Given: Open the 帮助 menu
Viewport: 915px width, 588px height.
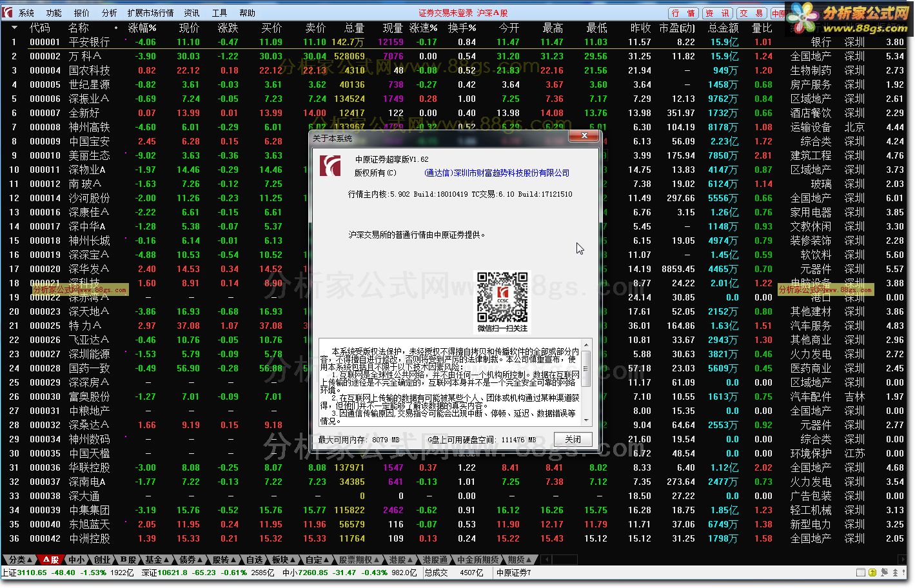Looking at the screenshot, I should pyautogui.click(x=247, y=13).
